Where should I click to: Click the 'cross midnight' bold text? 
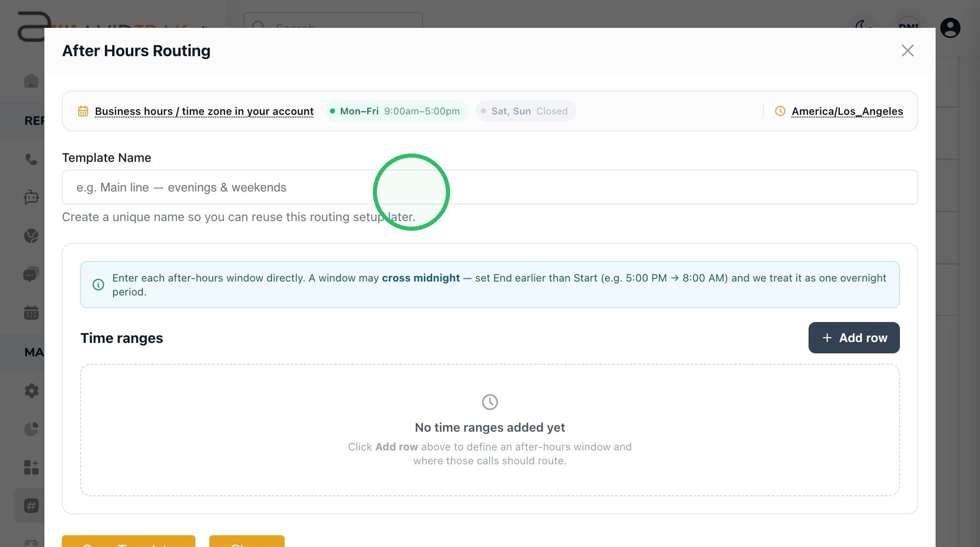tap(421, 278)
